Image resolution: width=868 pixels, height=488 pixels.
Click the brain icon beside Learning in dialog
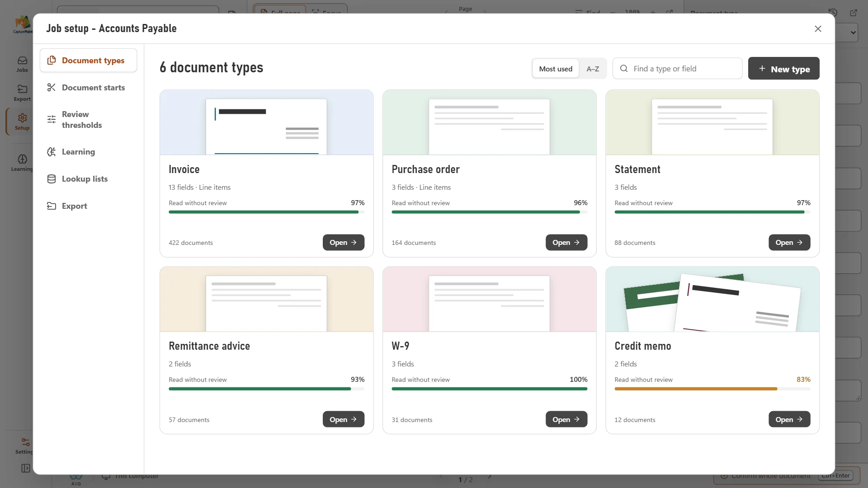pyautogui.click(x=52, y=152)
